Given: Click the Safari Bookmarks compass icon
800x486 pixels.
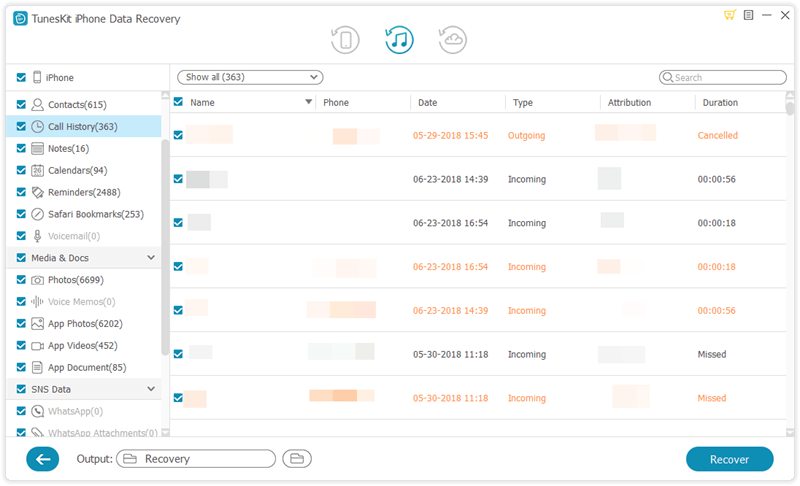Looking at the screenshot, I should pos(37,214).
